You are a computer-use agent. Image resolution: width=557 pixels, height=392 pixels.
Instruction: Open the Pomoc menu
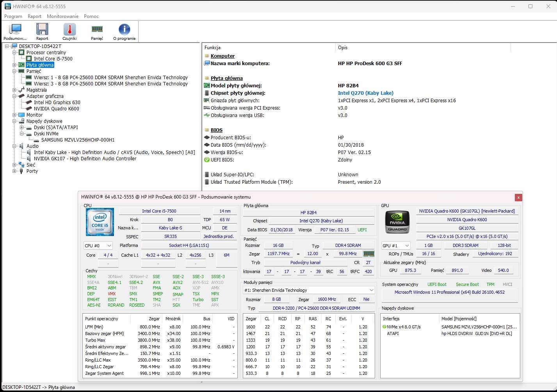pyautogui.click(x=91, y=16)
